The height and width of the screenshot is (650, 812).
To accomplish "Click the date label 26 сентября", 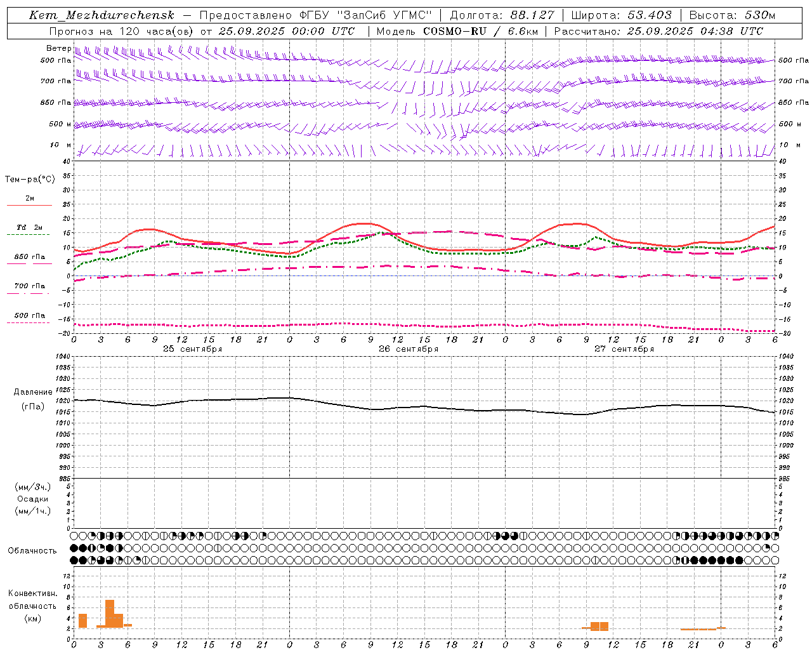I will tap(409, 349).
